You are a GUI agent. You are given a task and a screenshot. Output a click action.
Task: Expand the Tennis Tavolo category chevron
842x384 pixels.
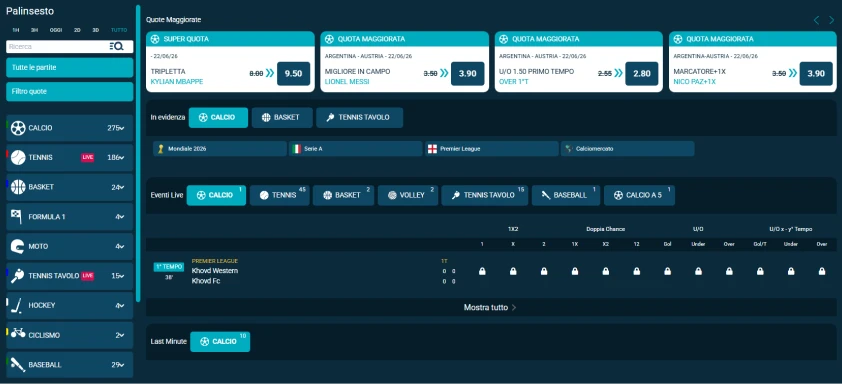[122, 276]
